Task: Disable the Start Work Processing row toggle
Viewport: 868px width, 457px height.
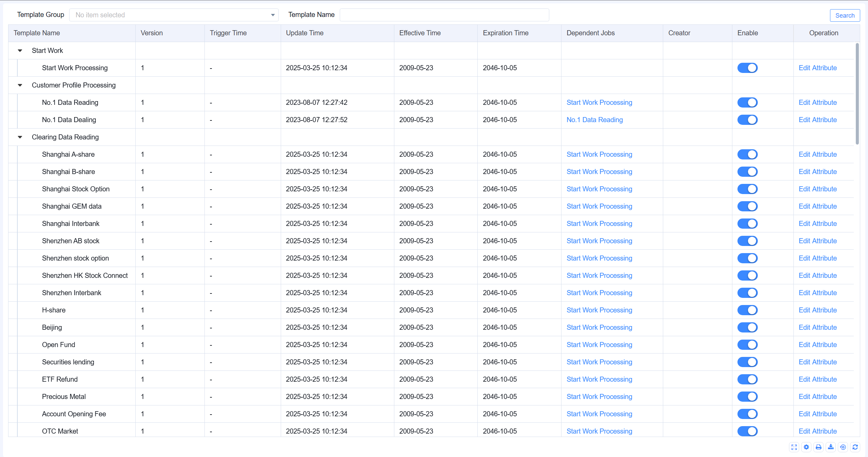Action: pyautogui.click(x=747, y=68)
